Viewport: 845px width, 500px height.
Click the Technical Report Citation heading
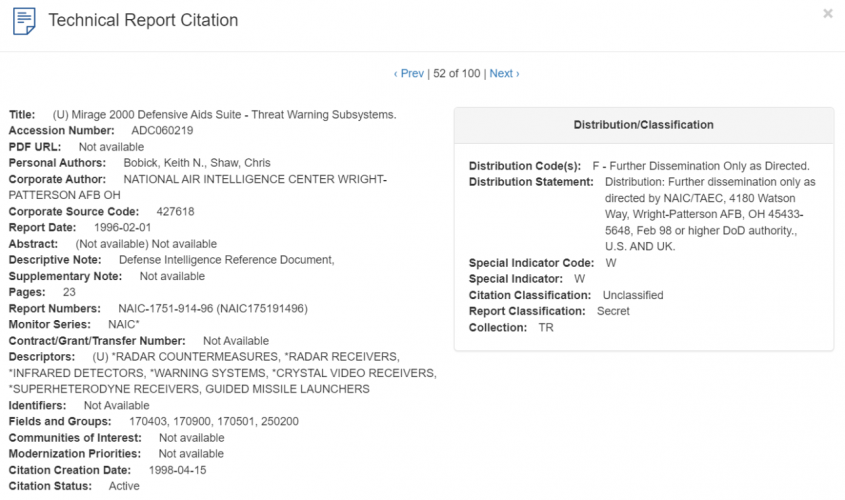(x=143, y=20)
